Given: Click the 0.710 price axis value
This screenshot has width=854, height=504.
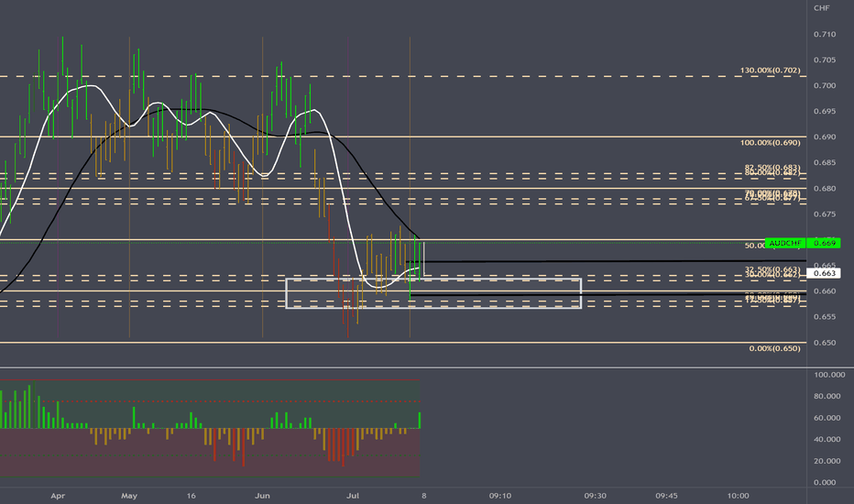Looking at the screenshot, I should click(x=825, y=34).
